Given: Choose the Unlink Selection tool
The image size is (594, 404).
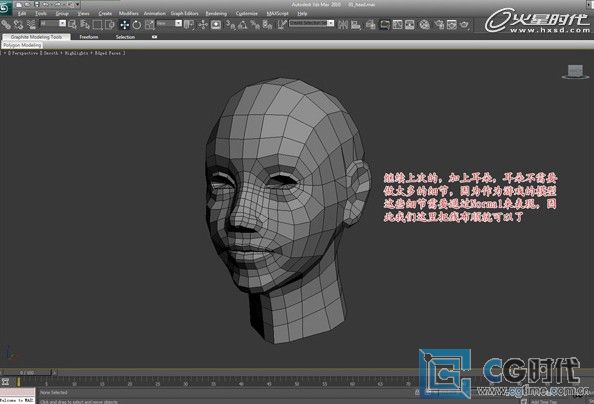Looking at the screenshot, I should (18, 25).
